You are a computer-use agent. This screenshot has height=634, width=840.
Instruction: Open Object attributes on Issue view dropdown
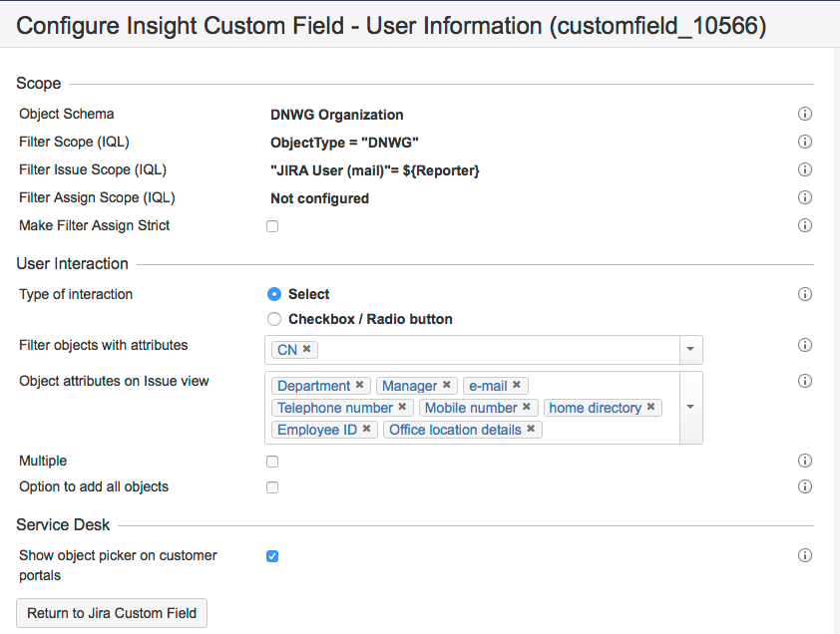pyautogui.click(x=690, y=407)
